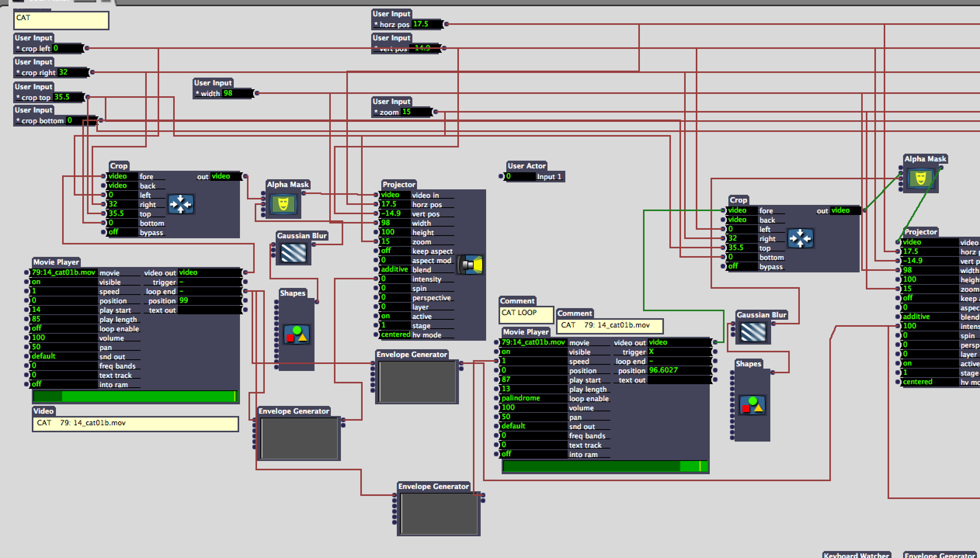Image resolution: width=980 pixels, height=558 pixels.
Task: Click the 'crop top' User Input value 35.5
Action: pos(68,97)
